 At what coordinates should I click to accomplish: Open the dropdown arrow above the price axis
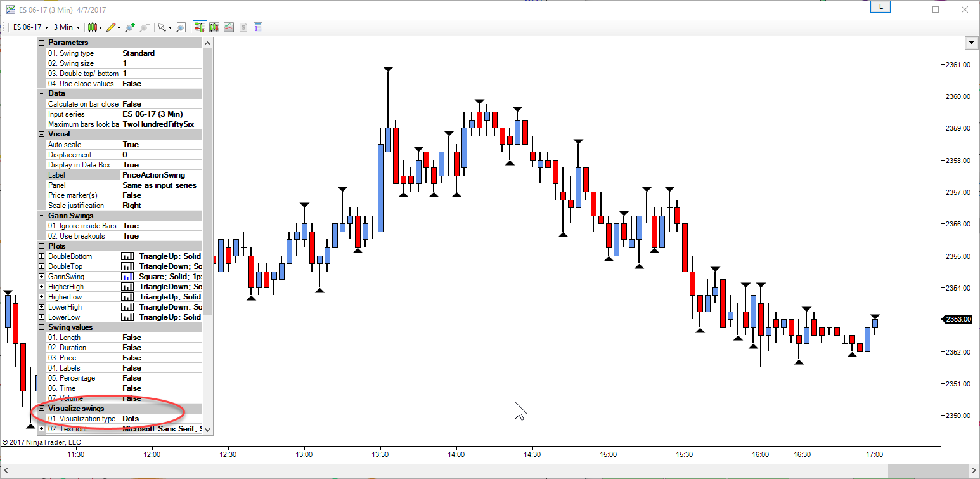pyautogui.click(x=972, y=43)
